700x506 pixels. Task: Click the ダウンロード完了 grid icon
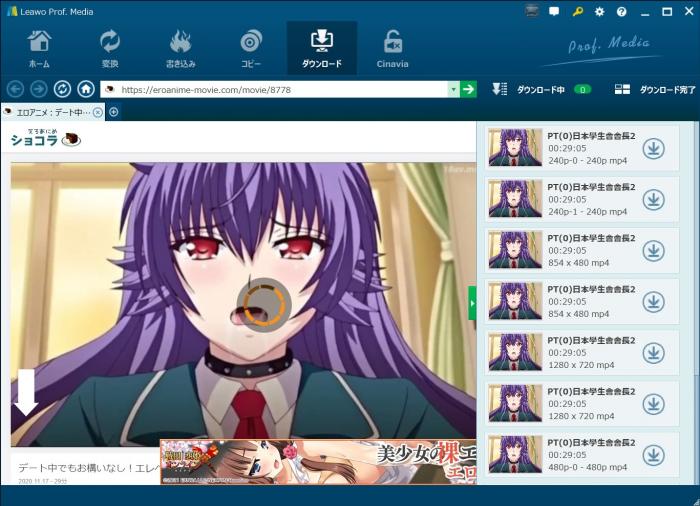pyautogui.click(x=622, y=90)
